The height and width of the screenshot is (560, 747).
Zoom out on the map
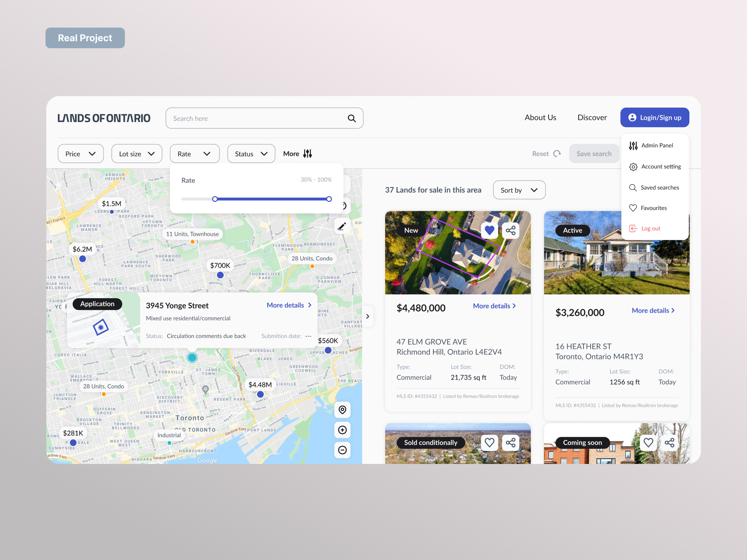click(342, 450)
